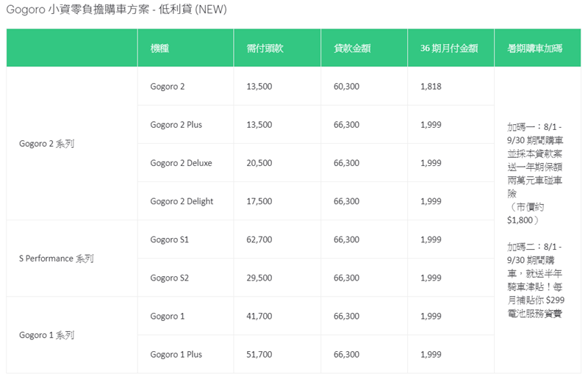This screenshot has height=379, width=588.
Task: Select monthly payment 1,999 in Gogoro 1 row
Action: [x=431, y=316]
